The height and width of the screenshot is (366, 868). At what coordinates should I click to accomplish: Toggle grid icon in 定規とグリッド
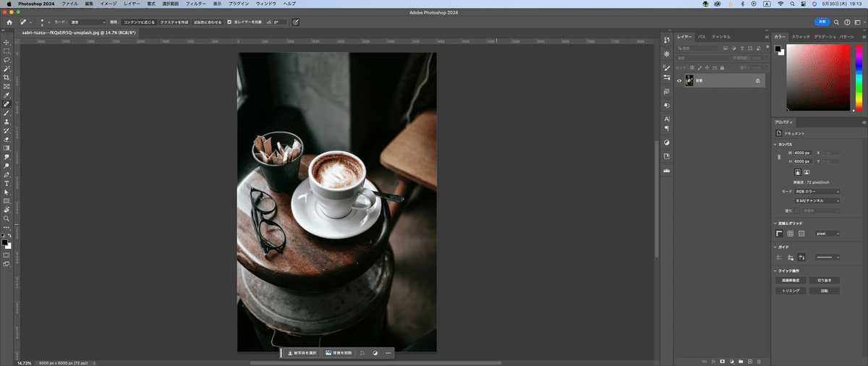coord(791,234)
